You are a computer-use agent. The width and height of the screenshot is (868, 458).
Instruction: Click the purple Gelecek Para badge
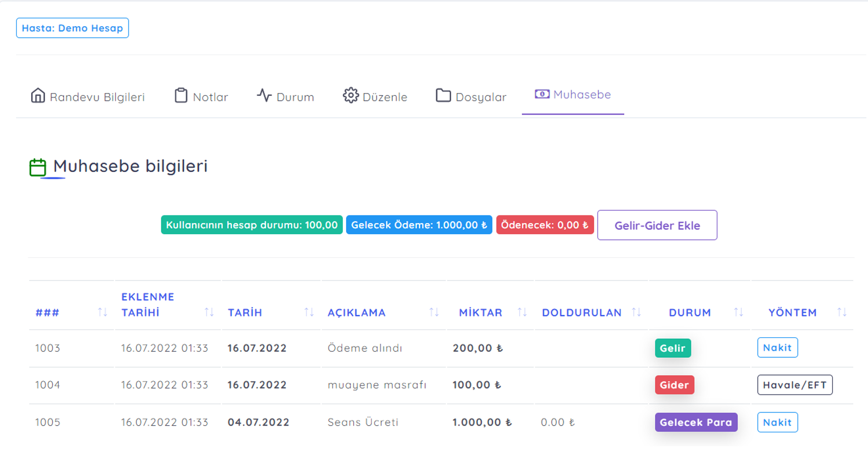click(x=696, y=422)
